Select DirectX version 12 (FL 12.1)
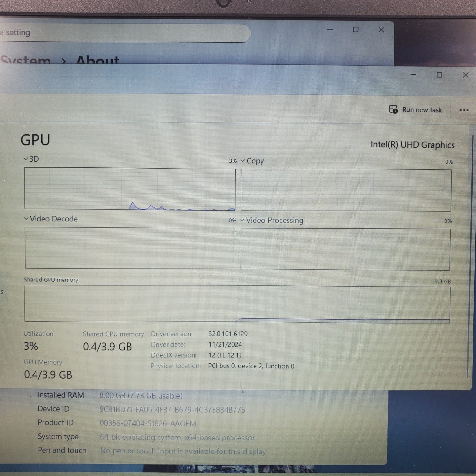Image resolution: width=476 pixels, height=476 pixels. [x=225, y=355]
